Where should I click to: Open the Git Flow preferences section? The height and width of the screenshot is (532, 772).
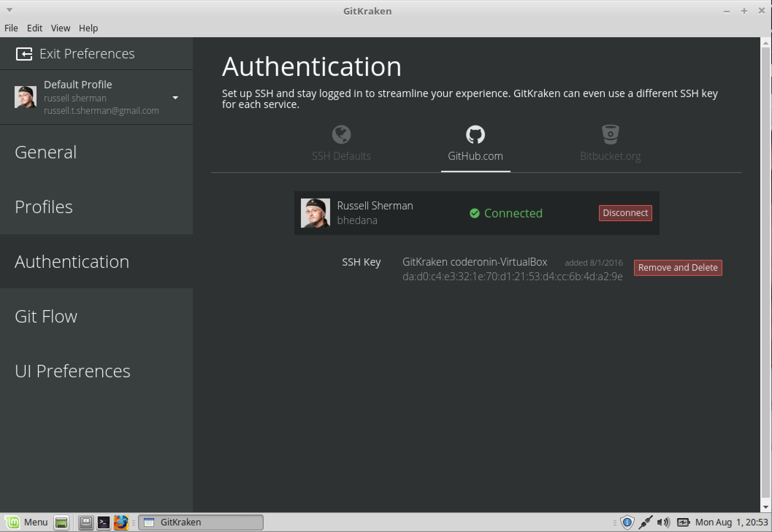click(x=96, y=316)
